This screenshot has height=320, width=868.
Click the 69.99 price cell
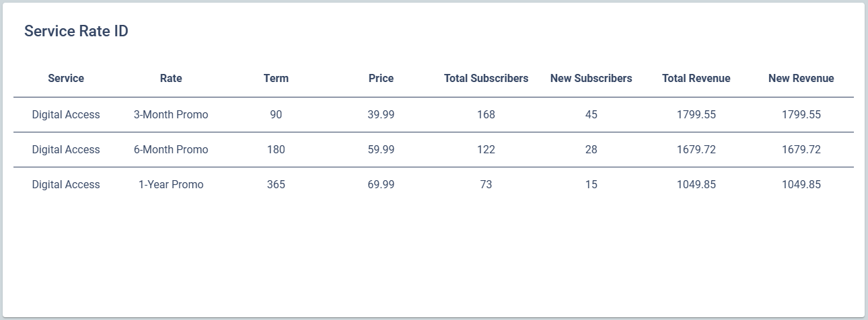coord(381,185)
